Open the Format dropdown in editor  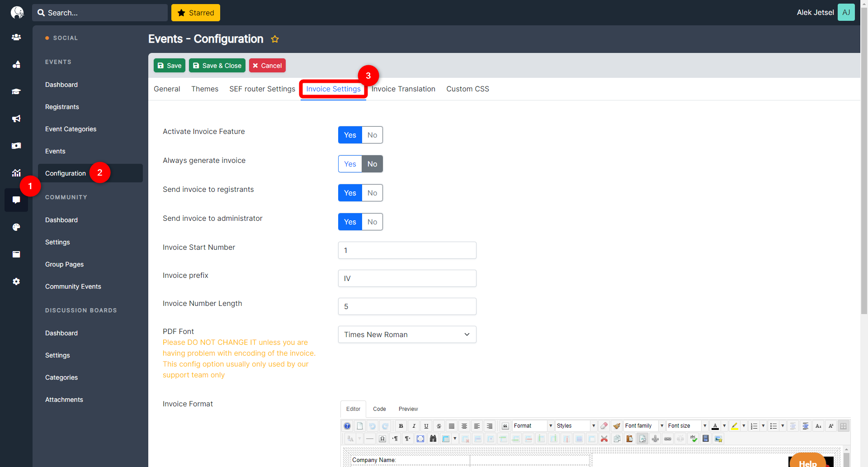point(533,426)
